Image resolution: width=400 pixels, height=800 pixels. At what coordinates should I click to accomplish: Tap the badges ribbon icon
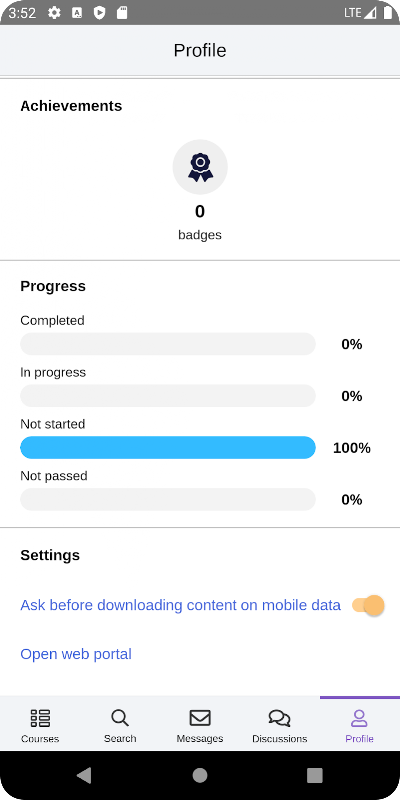click(x=200, y=167)
